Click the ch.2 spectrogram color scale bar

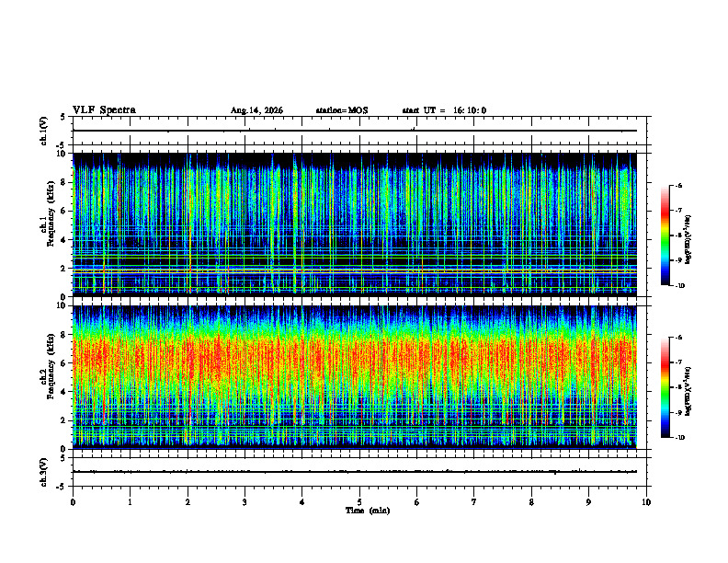(665, 387)
